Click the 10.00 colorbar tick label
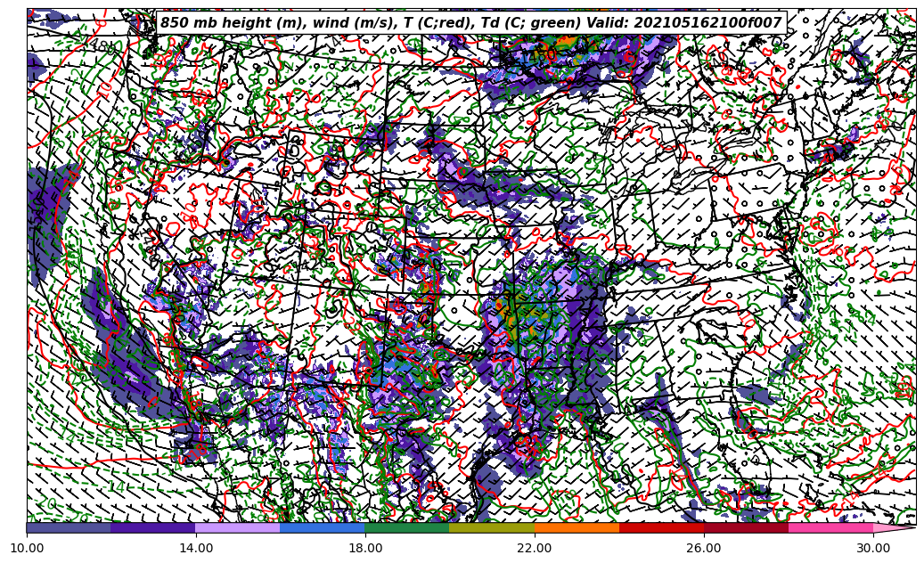Viewport: 924px width, 563px height. [x=27, y=548]
